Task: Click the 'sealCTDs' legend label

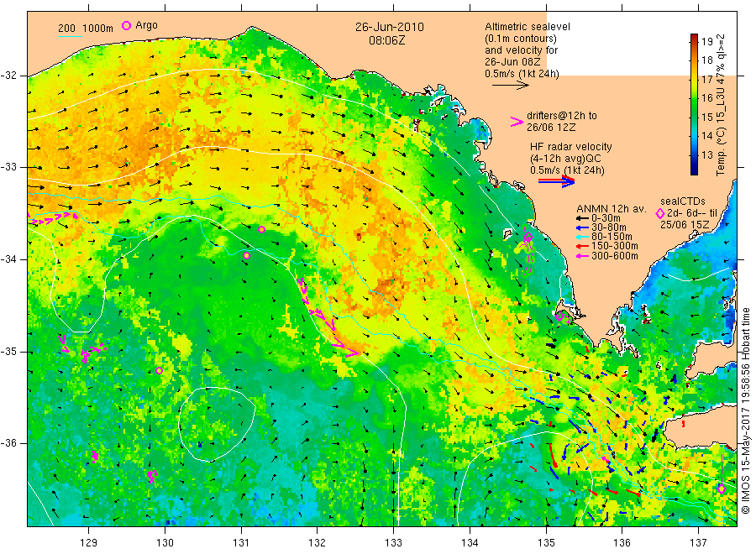Action: coord(683,201)
